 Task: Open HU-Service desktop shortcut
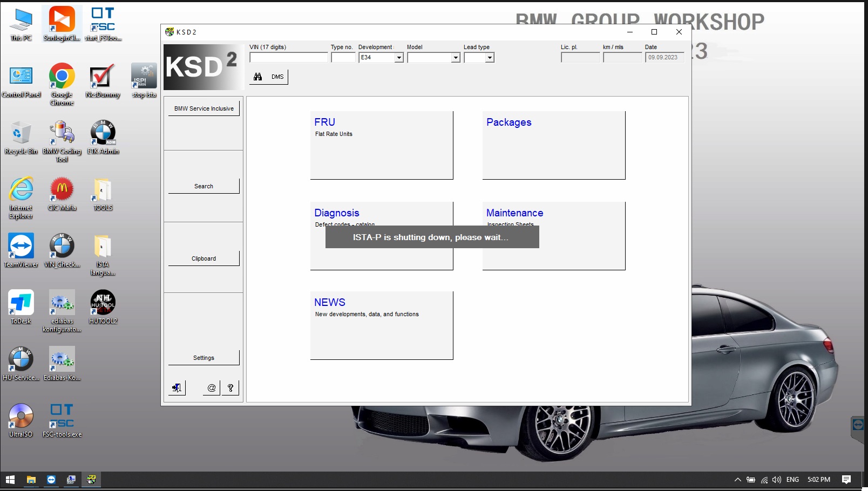click(x=21, y=364)
